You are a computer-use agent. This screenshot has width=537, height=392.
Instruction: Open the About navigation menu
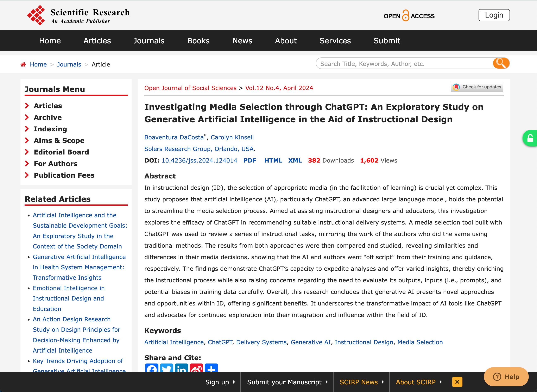click(x=286, y=40)
